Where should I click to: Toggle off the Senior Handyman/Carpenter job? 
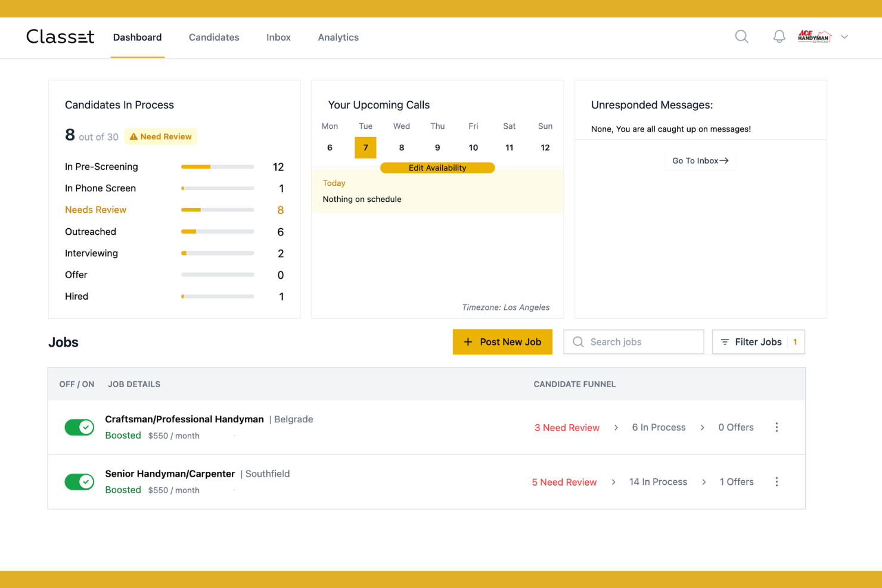coord(79,481)
